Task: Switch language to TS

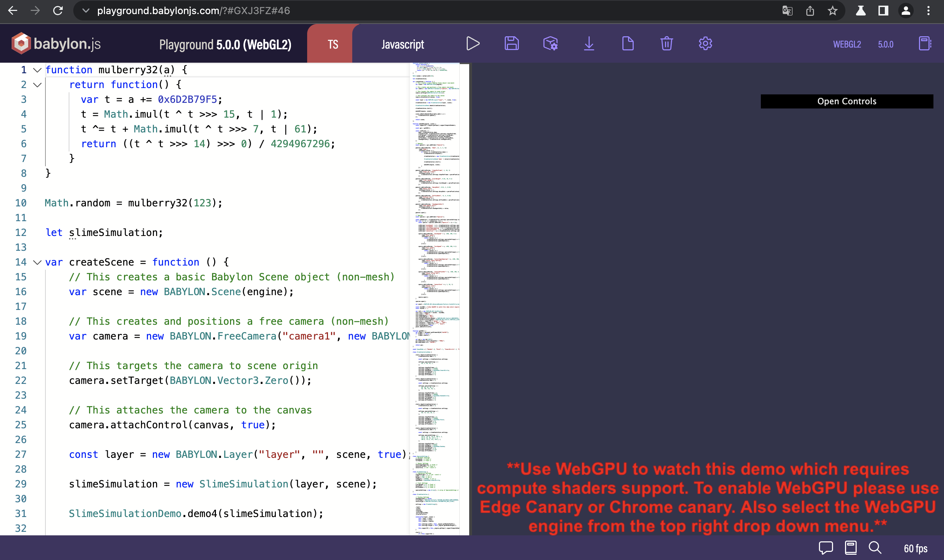Action: (333, 44)
